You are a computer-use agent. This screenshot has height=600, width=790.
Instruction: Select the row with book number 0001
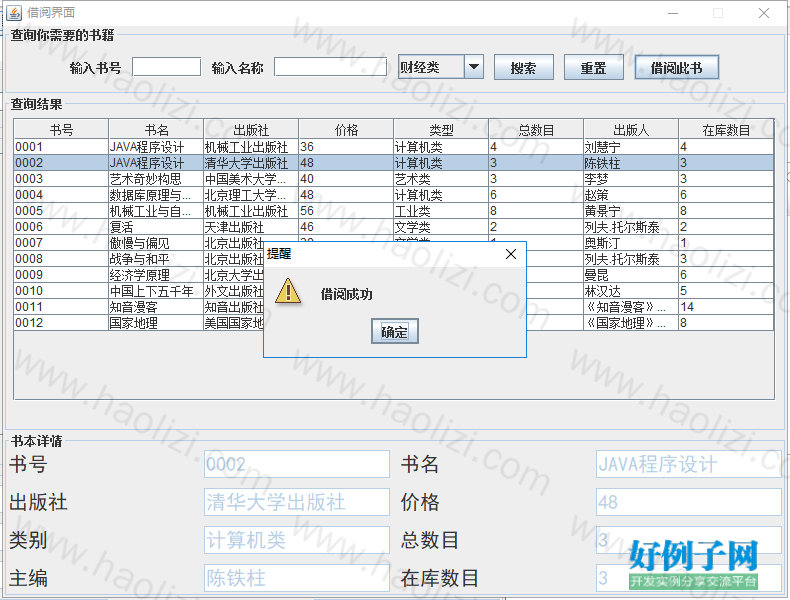coord(393,147)
